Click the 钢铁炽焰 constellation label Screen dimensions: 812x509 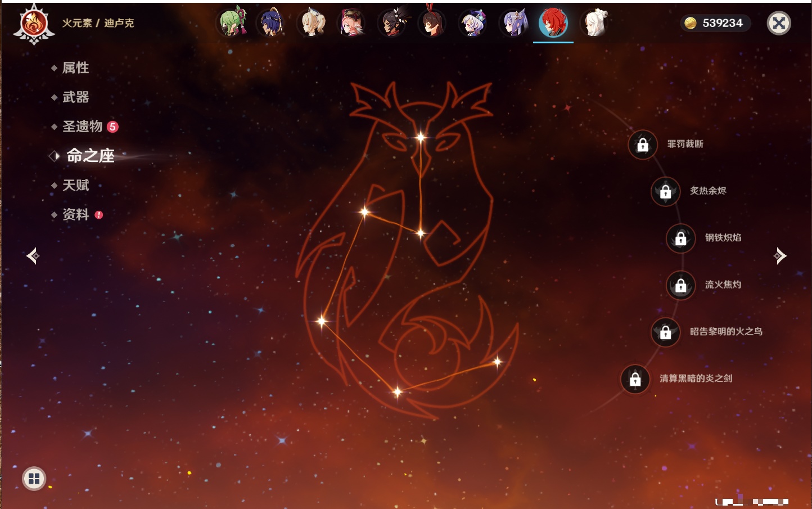[723, 237]
